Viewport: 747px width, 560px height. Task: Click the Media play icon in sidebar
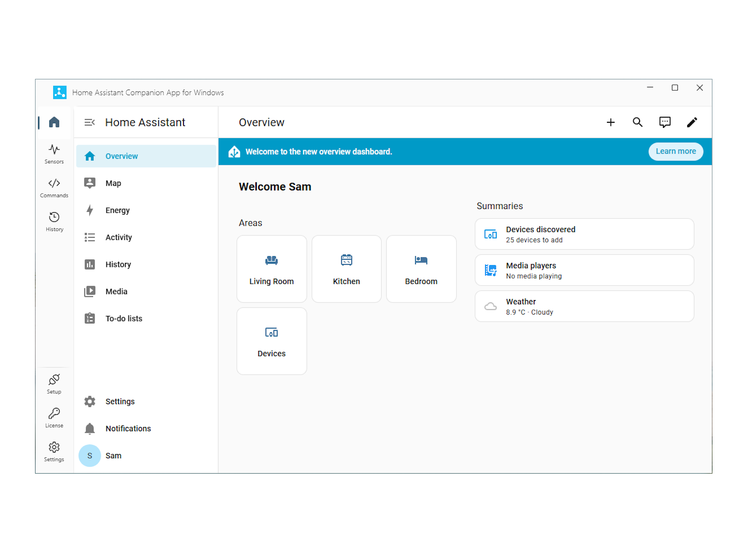90,292
